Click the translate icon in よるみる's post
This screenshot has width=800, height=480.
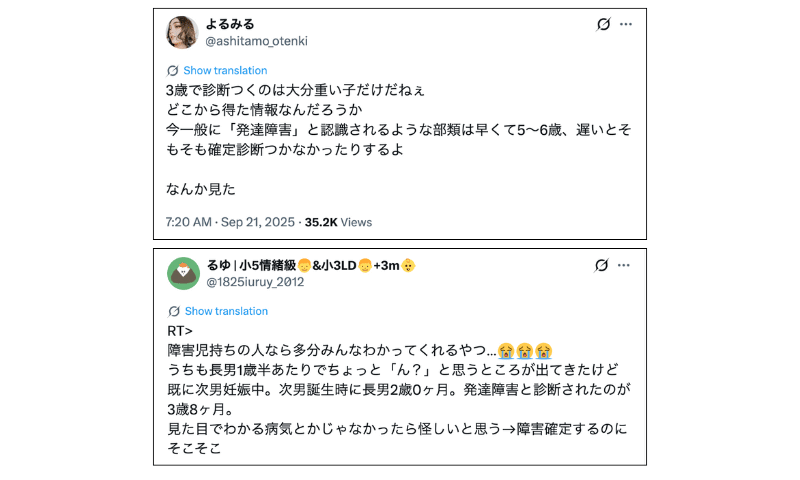coord(173,71)
